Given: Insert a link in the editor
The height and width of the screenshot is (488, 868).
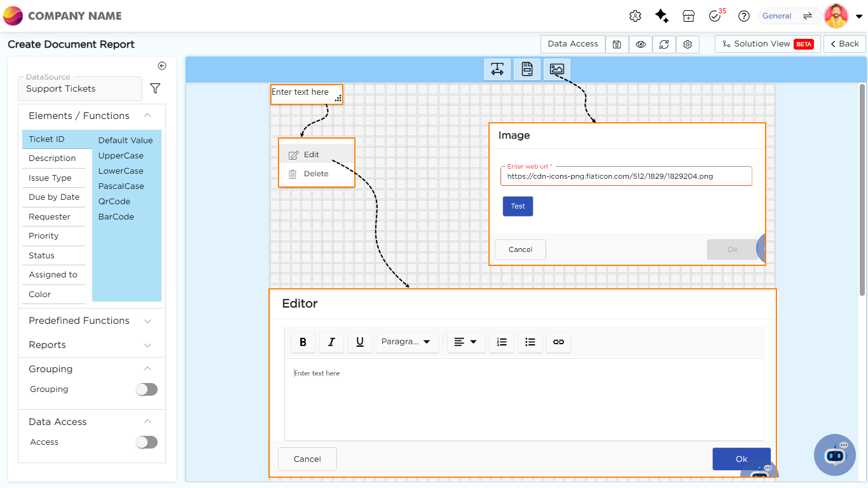Looking at the screenshot, I should tap(558, 342).
